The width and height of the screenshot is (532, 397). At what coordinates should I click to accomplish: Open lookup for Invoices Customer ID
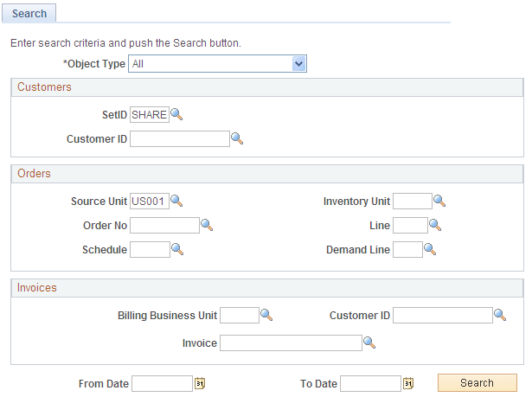500,316
